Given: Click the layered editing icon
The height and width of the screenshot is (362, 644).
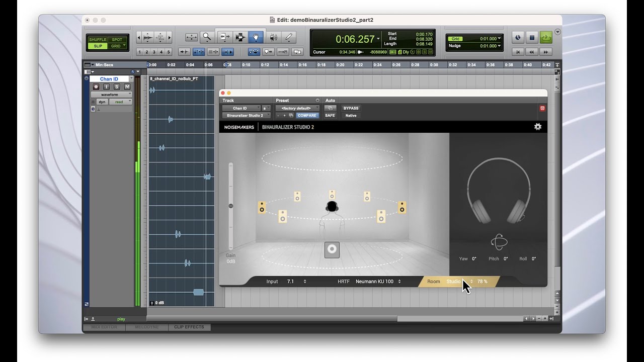Looking at the screenshot, I should pos(297,52).
